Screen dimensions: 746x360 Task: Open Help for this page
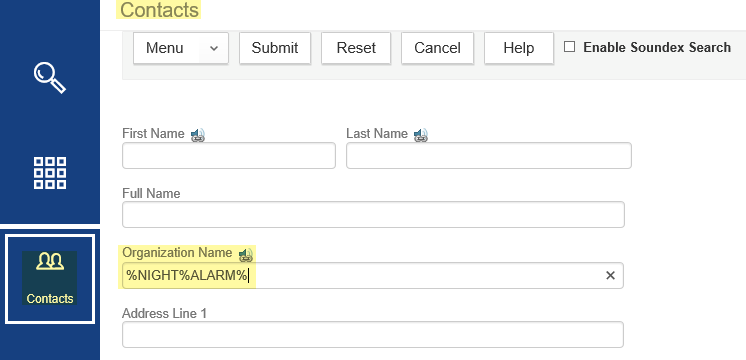pos(519,48)
